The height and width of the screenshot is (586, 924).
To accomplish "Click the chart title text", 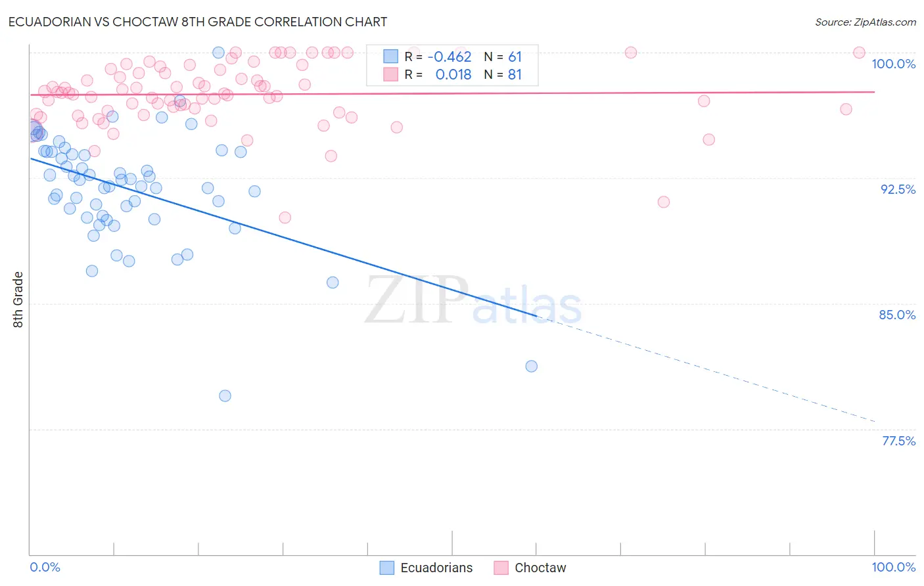I will point(198,22).
